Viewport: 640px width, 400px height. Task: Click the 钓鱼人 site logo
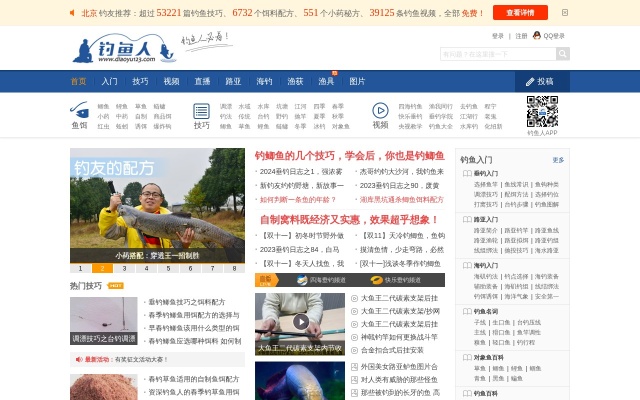(x=113, y=49)
